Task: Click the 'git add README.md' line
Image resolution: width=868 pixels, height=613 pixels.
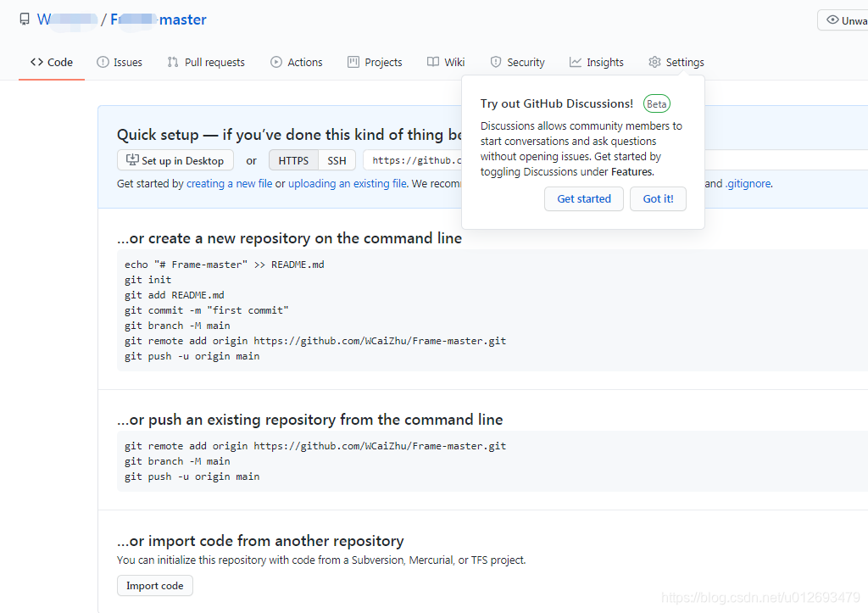Action: tap(175, 295)
